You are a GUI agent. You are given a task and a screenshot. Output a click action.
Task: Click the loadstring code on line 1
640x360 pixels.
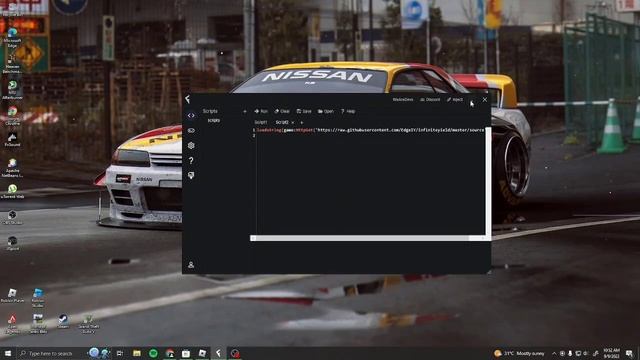[371, 130]
